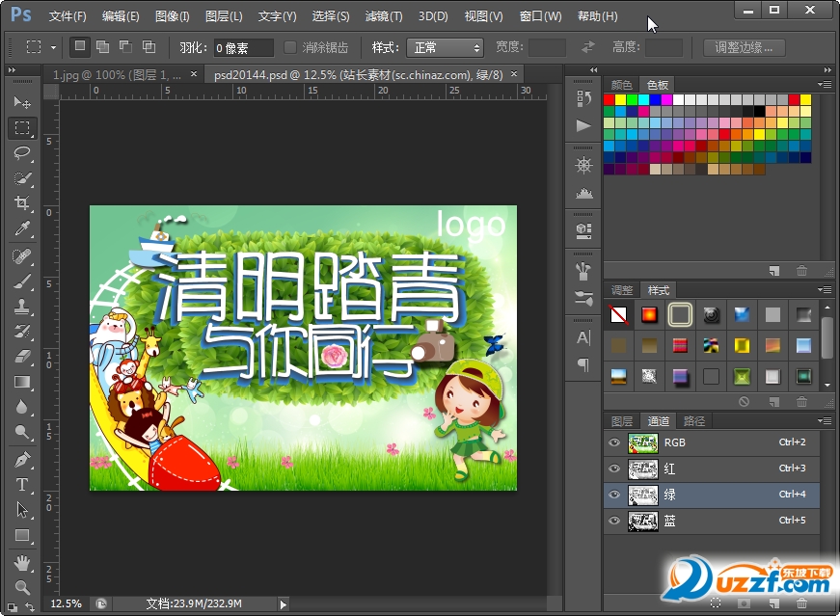Select the Lasso tool
The width and height of the screenshot is (840, 616).
coord(21,152)
